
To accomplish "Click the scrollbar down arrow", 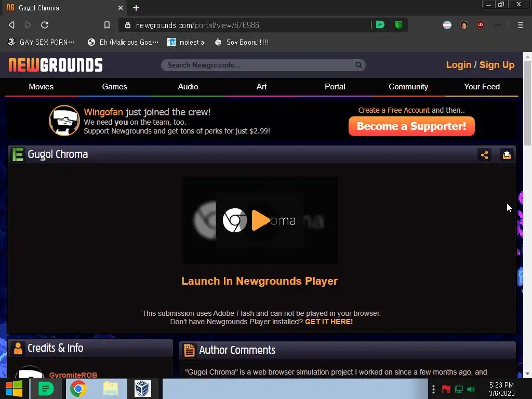I will coord(527,374).
